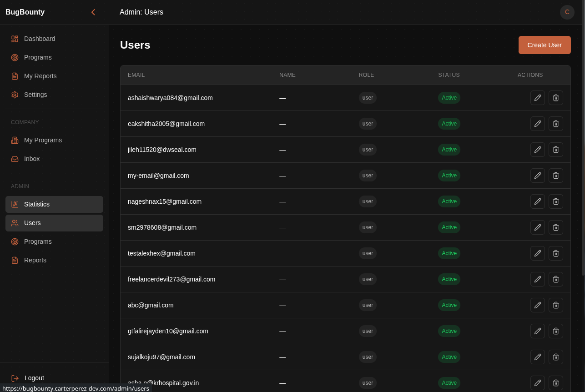Select Users in the admin menu
Image resolution: width=585 pixels, height=392 pixels.
point(54,223)
